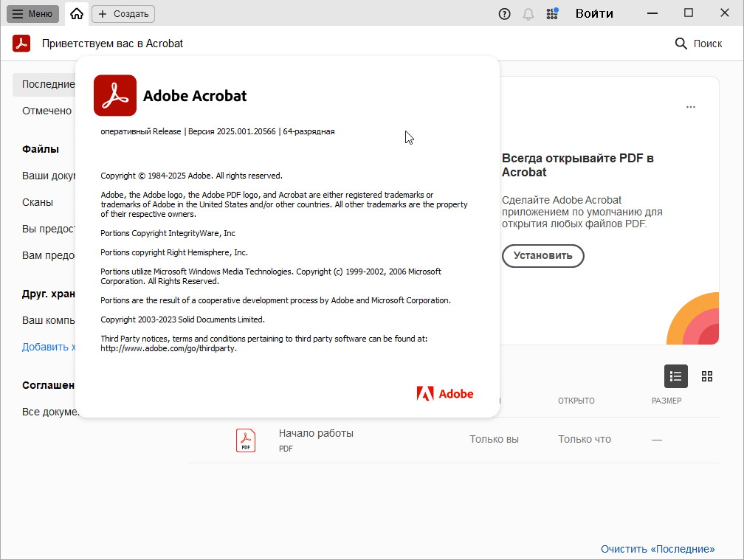The width and height of the screenshot is (744, 560).
Task: Click the Всегда открывайте PDF в Acrobat heading
Action: (x=577, y=165)
